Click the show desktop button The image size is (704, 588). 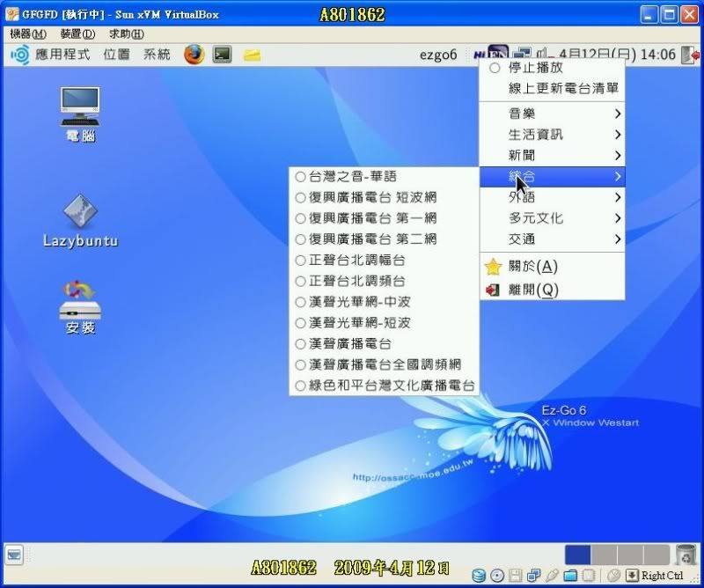click(14, 555)
